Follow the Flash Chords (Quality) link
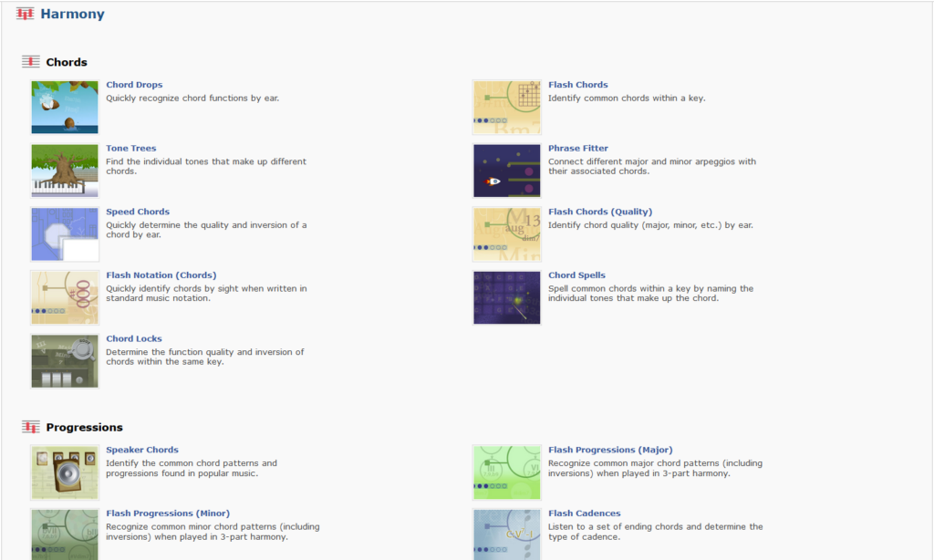The image size is (934, 560). coord(599,212)
